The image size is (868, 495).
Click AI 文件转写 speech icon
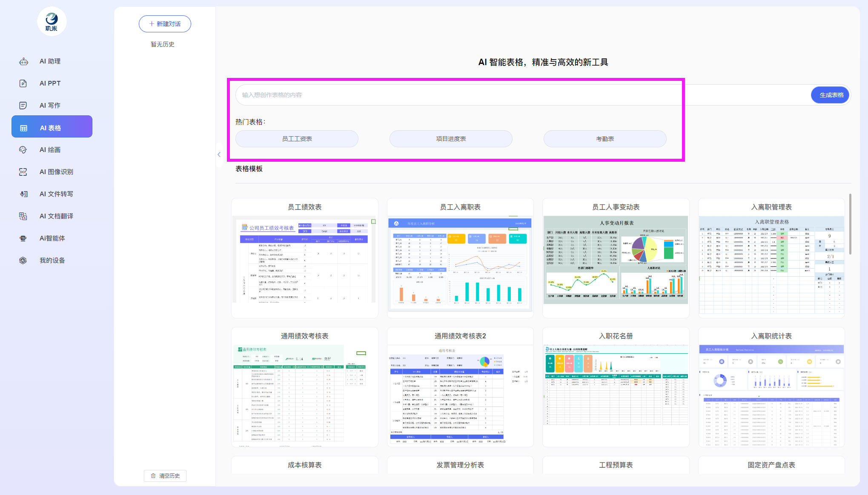click(23, 194)
